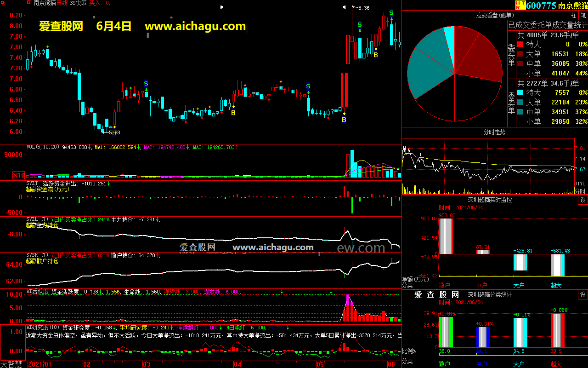Click the 超赢主力持仓 label
Viewport: 588px width, 368px height.
point(42,225)
